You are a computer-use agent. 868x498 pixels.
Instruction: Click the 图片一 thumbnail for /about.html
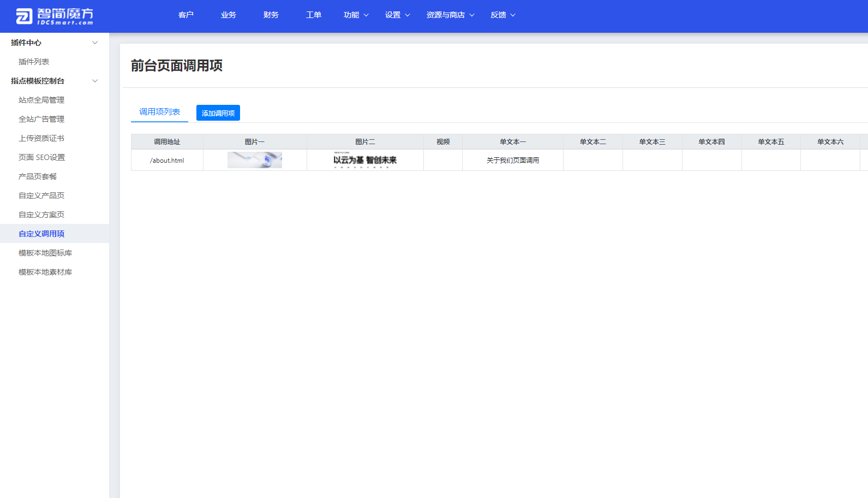pyautogui.click(x=255, y=160)
